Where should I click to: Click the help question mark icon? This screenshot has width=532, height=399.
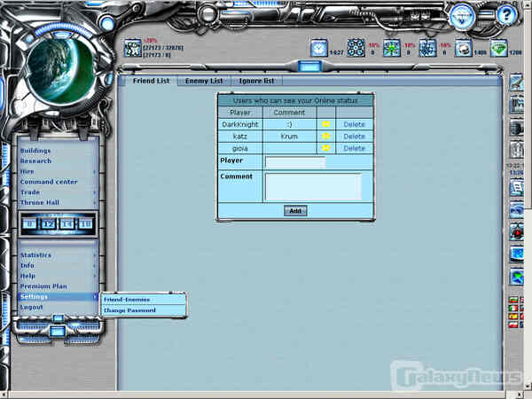(x=506, y=14)
